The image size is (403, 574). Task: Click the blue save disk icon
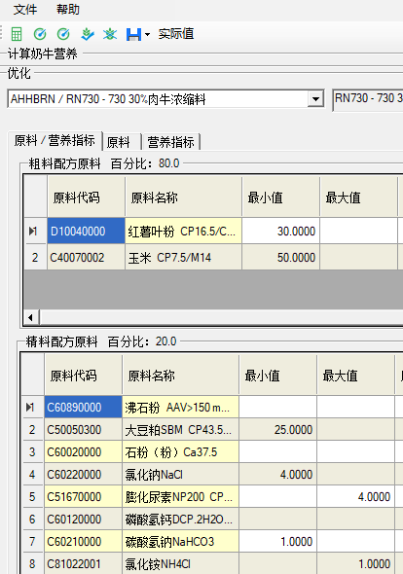point(134,34)
